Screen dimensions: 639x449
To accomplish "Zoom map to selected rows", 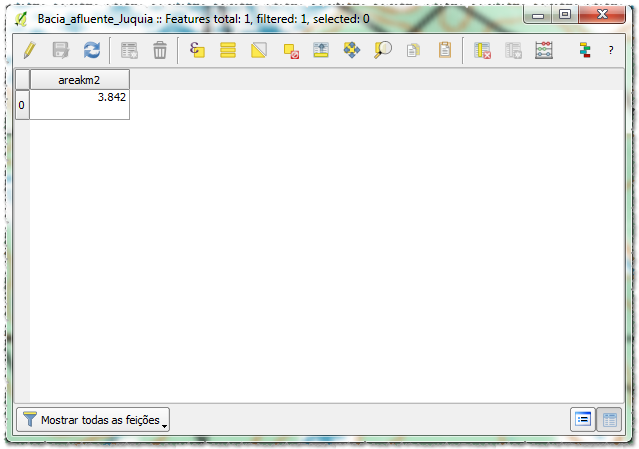I will click(x=382, y=50).
